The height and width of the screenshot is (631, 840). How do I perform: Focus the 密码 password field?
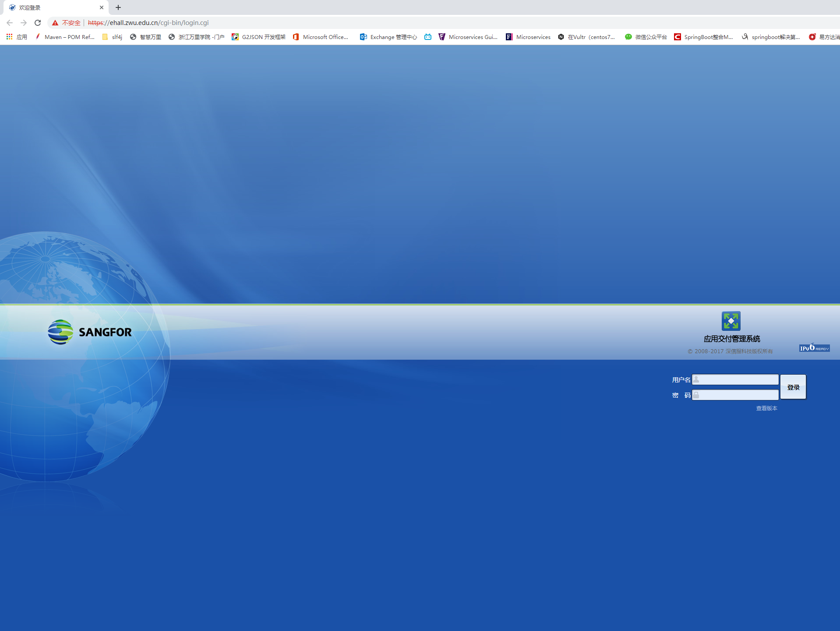coord(738,395)
